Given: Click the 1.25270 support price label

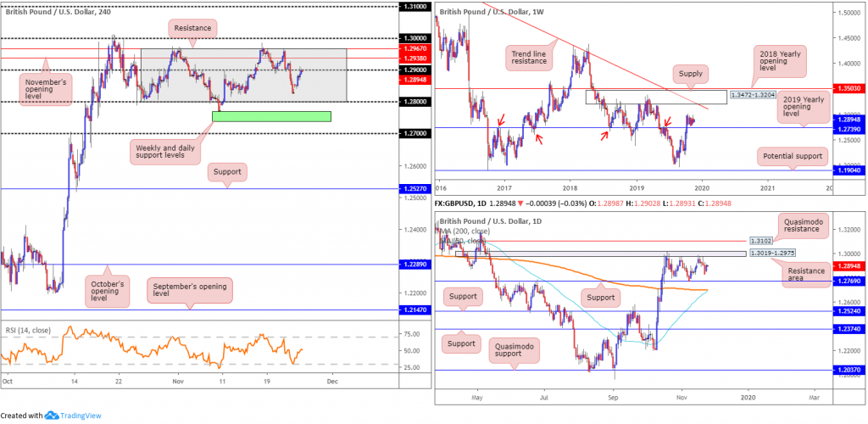Looking at the screenshot, I should 413,189.
